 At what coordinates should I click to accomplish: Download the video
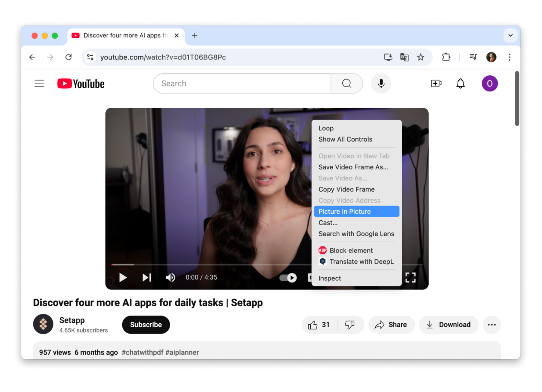pyautogui.click(x=449, y=325)
